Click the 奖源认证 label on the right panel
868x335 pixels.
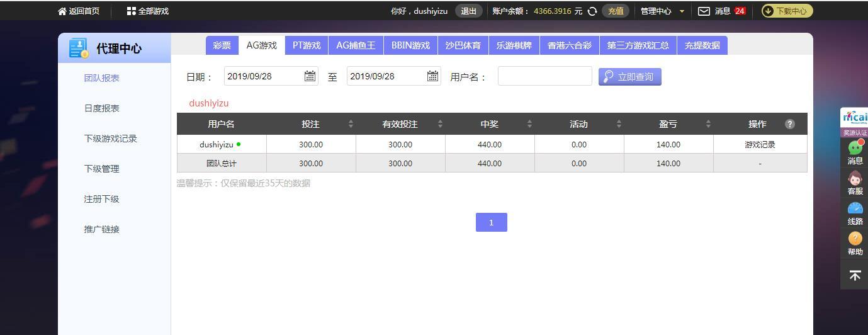[855, 132]
